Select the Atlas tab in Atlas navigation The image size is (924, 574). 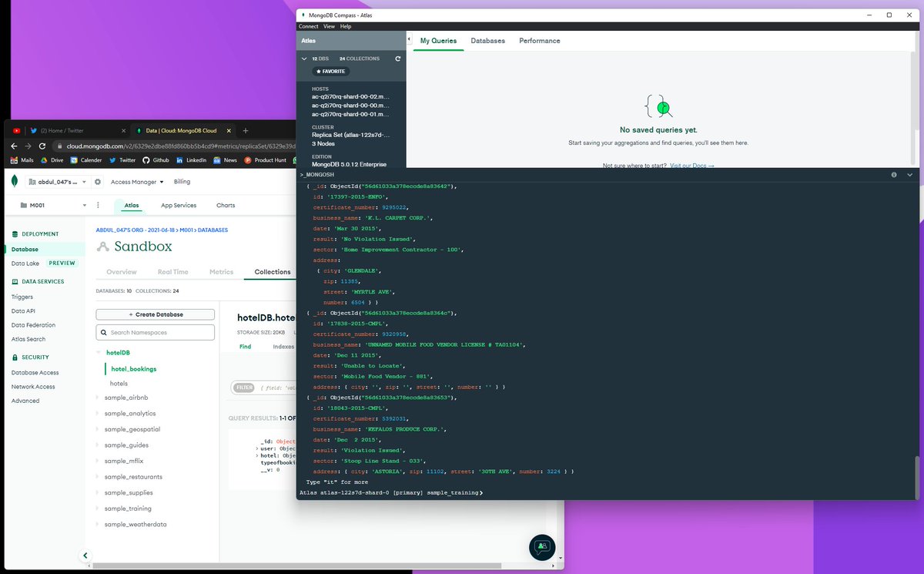(x=132, y=206)
